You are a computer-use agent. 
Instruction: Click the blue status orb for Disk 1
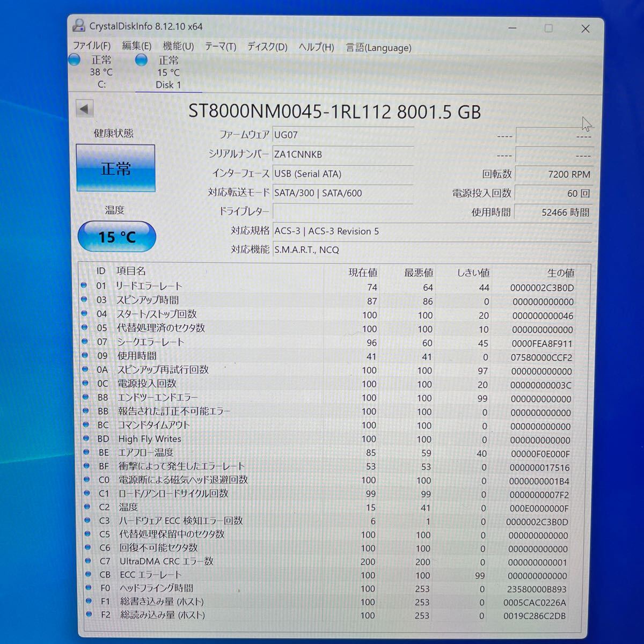click(141, 60)
